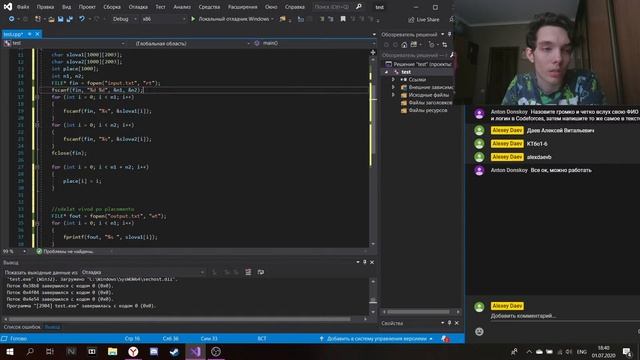This screenshot has height=360, width=640.
Task: Close the Свойства properties panel
Action: pyautogui.click(x=457, y=323)
